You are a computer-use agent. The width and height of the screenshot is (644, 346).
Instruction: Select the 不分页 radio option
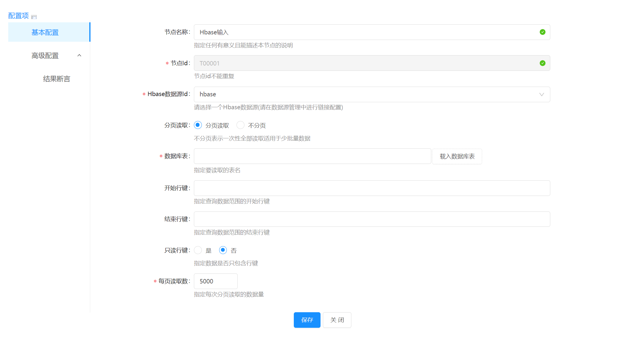coord(240,125)
